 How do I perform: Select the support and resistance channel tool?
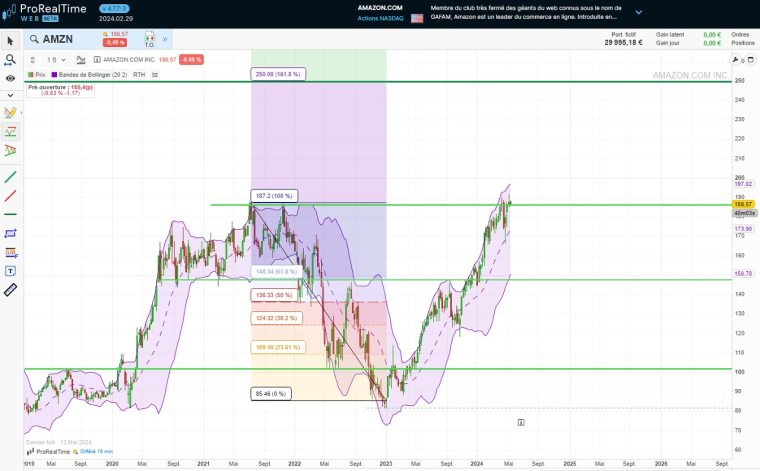pos(10,131)
